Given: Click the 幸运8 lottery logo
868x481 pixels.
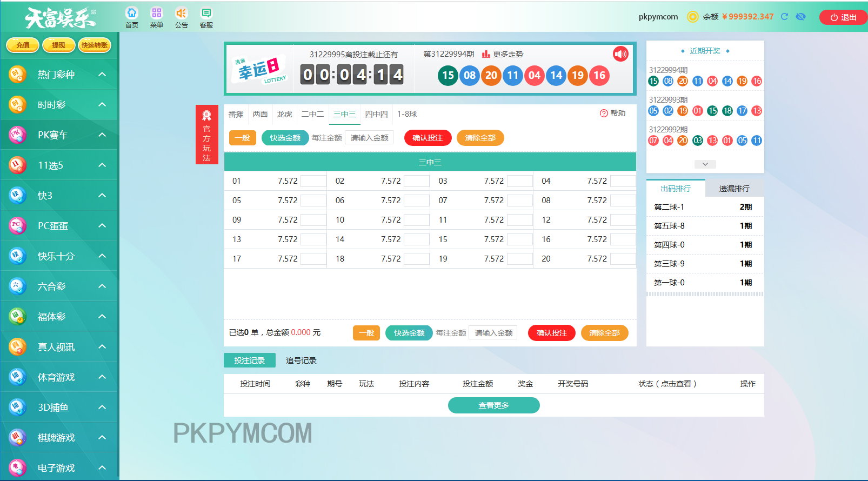Looking at the screenshot, I should pyautogui.click(x=259, y=70).
